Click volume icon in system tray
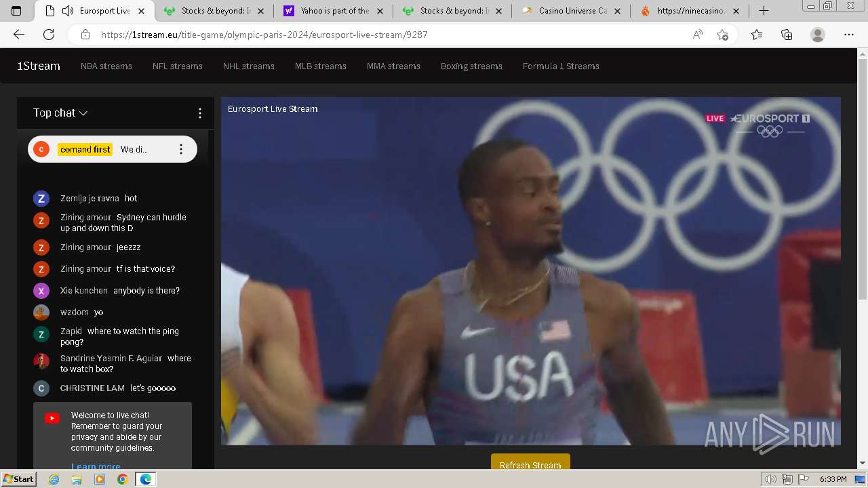 (770, 479)
